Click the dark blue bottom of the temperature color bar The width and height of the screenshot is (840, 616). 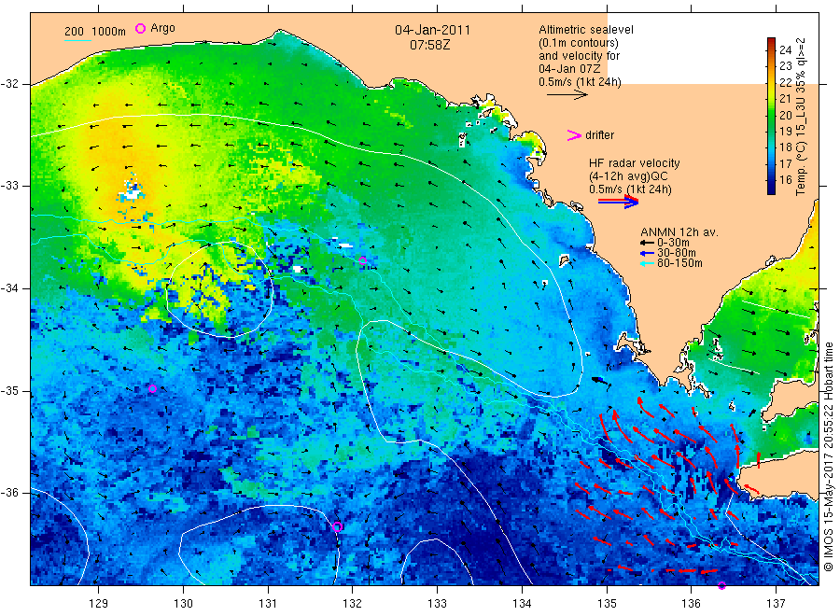tap(772, 189)
